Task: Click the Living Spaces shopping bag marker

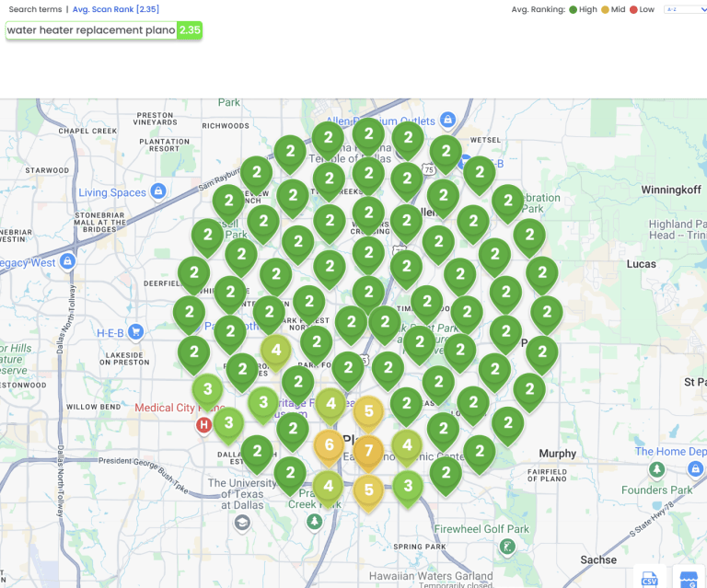Action: (x=158, y=191)
